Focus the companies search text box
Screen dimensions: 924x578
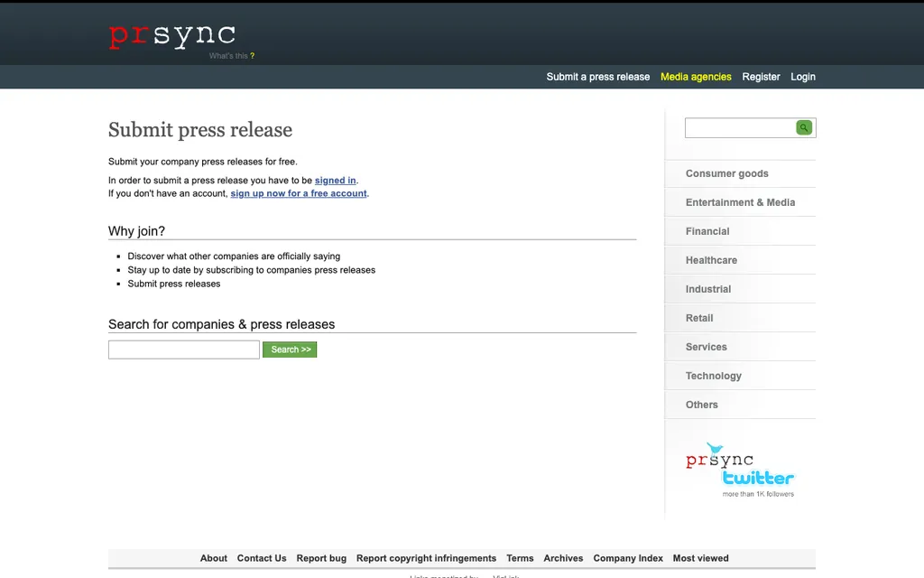coord(184,350)
